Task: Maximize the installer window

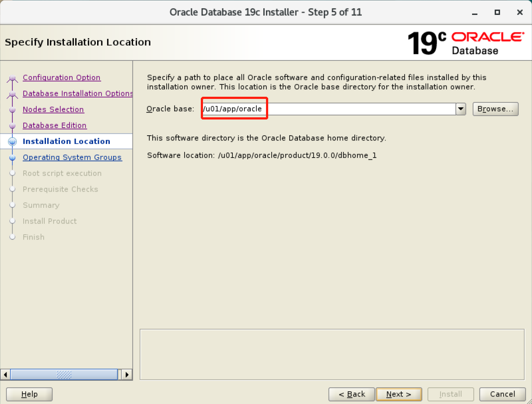Action: point(497,12)
